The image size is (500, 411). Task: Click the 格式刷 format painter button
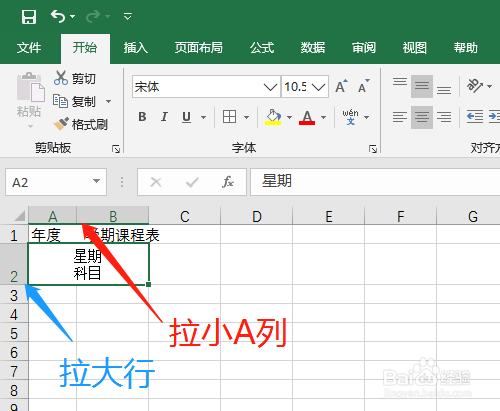81,124
